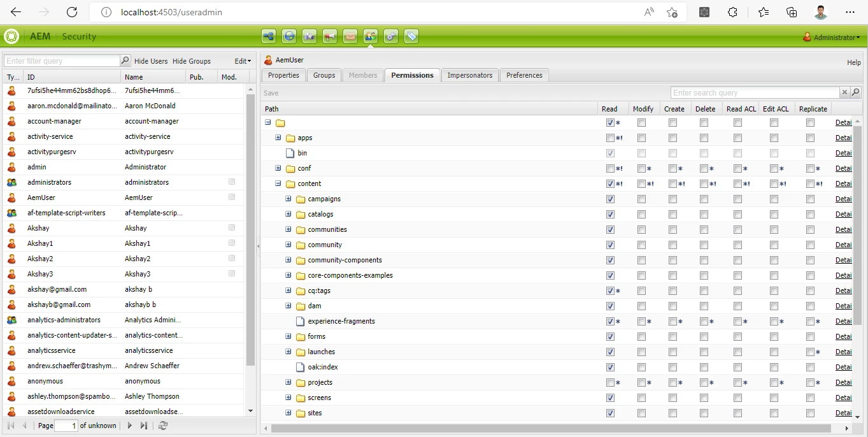Click the user list vertical scrollbar
The image size is (868, 437).
[x=250, y=229]
